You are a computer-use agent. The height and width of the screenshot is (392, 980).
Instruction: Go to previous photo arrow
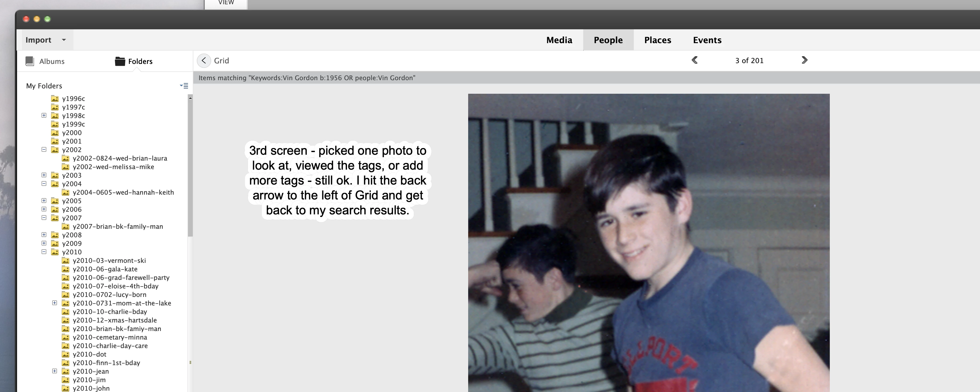[x=694, y=60]
